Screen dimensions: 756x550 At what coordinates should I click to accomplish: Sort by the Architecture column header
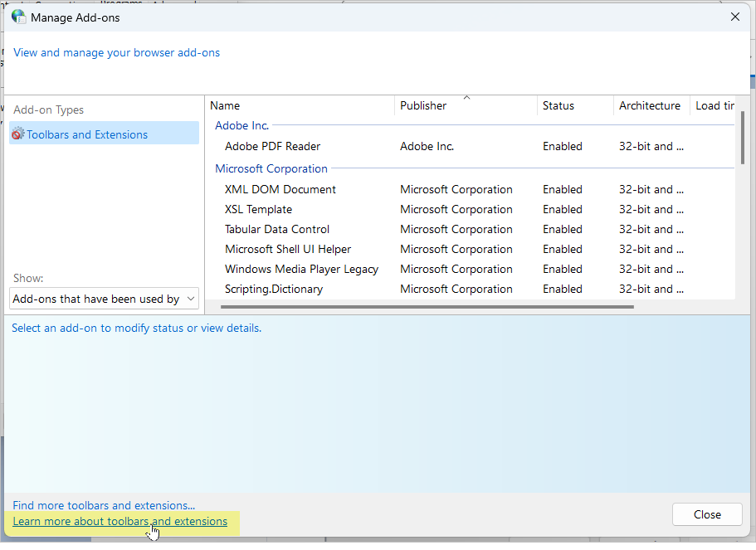tap(650, 105)
